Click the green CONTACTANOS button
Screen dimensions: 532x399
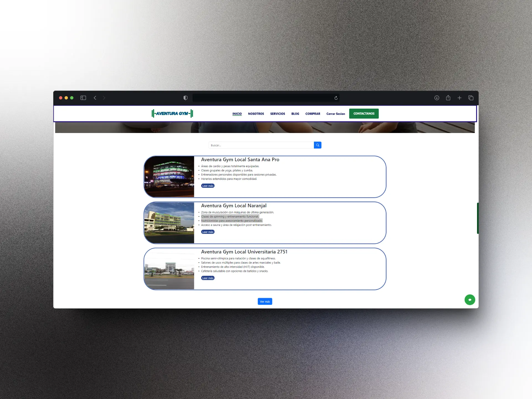click(x=364, y=114)
